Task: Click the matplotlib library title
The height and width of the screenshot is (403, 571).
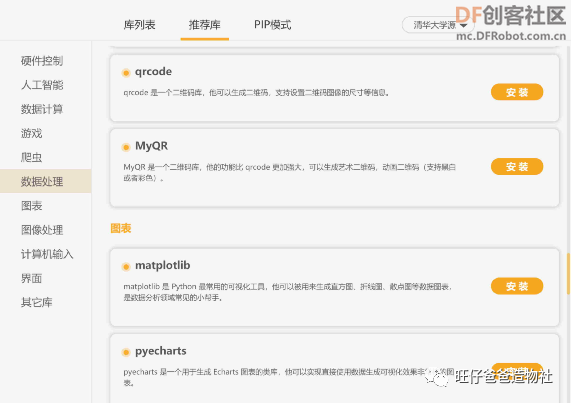Action: pos(162,265)
